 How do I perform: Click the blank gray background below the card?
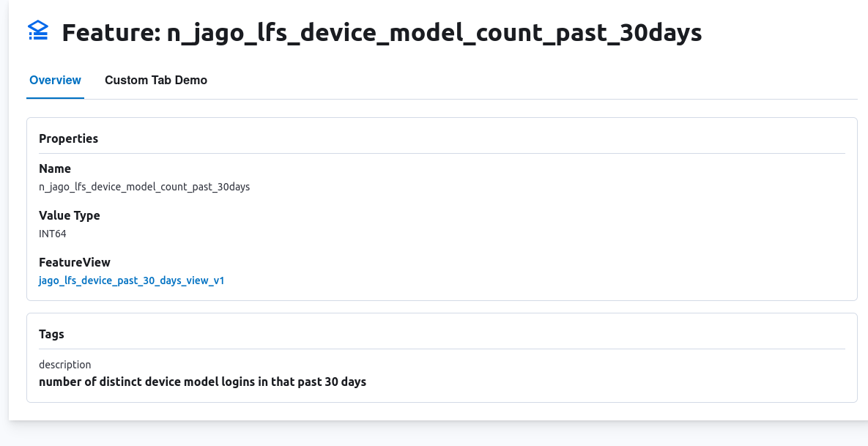coord(439,434)
